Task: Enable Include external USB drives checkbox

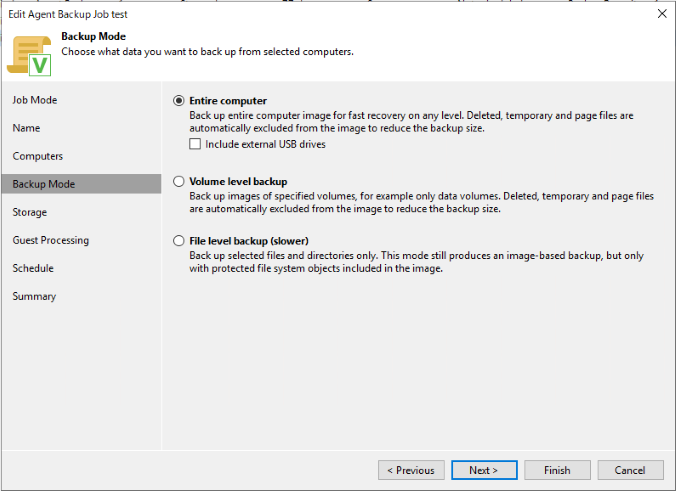Action: pos(195,144)
